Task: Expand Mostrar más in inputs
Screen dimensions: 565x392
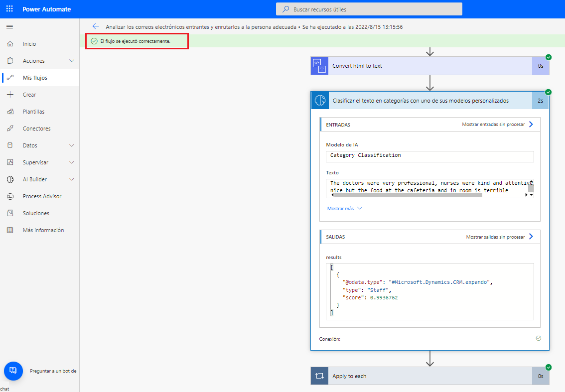Action: pyautogui.click(x=344, y=208)
